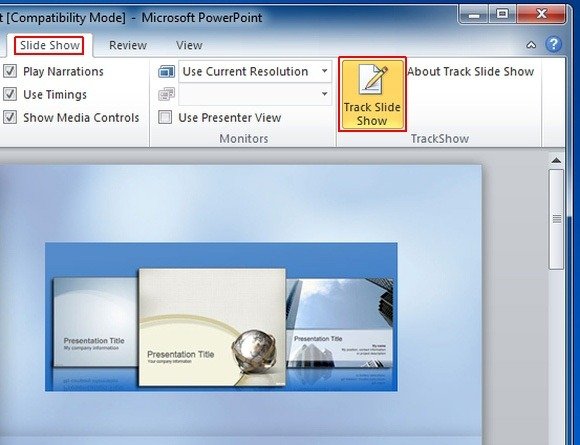Switch to the Slide Show tab
This screenshot has height=445, width=580.
coord(50,45)
